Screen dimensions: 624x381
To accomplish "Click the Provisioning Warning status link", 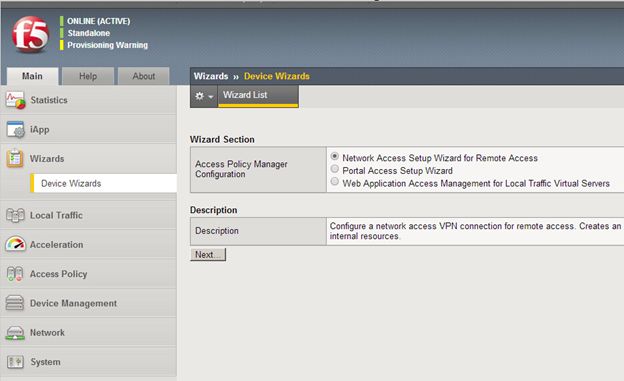I will [107, 45].
